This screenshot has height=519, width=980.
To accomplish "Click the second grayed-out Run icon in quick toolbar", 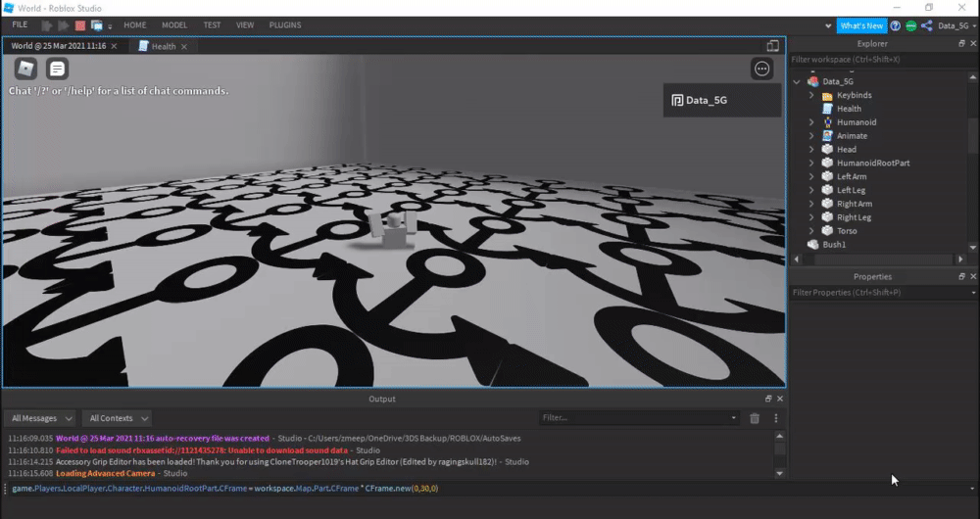I will pos(63,25).
